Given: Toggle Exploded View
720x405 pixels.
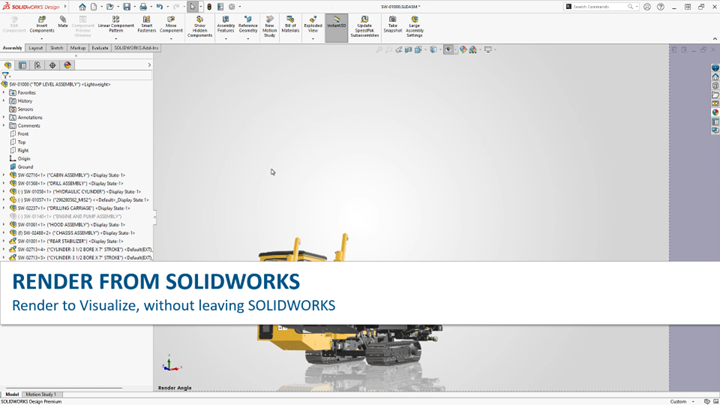Looking at the screenshot, I should 313,25.
